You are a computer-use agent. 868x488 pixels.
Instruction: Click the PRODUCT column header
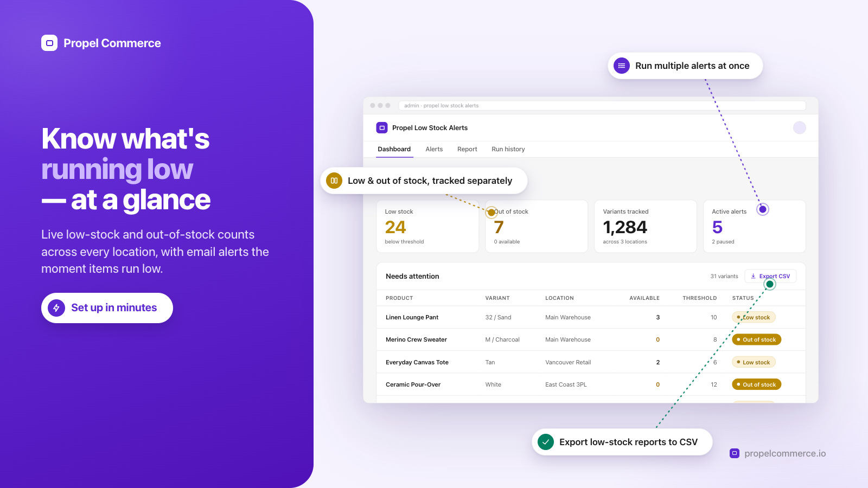tap(399, 298)
